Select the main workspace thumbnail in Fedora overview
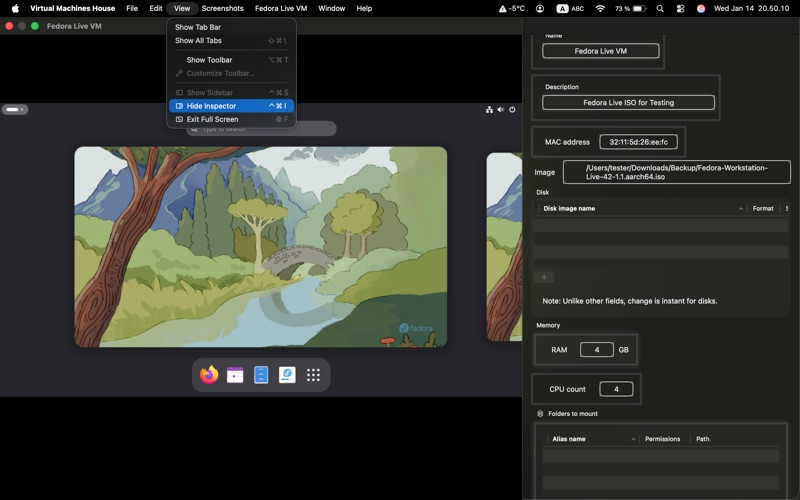800x500 pixels. [x=261, y=247]
